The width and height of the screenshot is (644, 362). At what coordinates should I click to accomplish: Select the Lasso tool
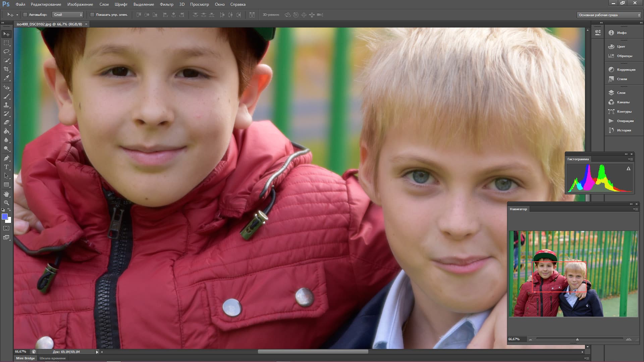[6, 52]
